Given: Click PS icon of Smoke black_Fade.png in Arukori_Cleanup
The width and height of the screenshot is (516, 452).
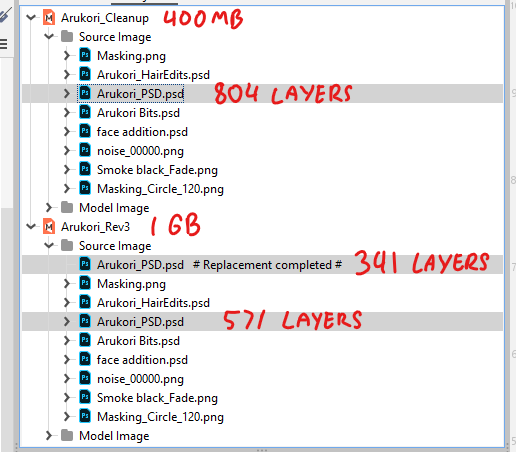Looking at the screenshot, I should (x=85, y=169).
